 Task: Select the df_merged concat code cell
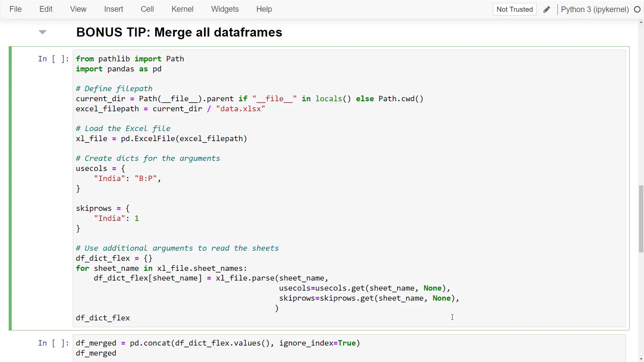point(218,348)
